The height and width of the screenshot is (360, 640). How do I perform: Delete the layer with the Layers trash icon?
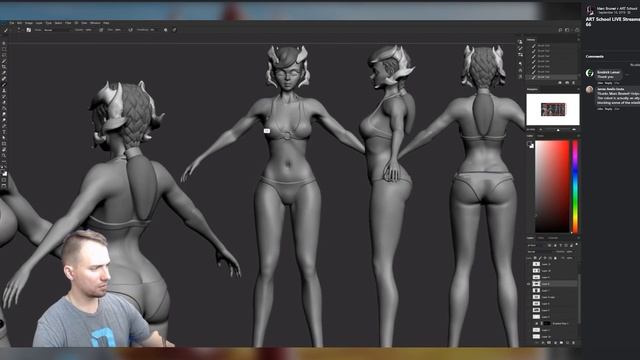tap(573, 343)
